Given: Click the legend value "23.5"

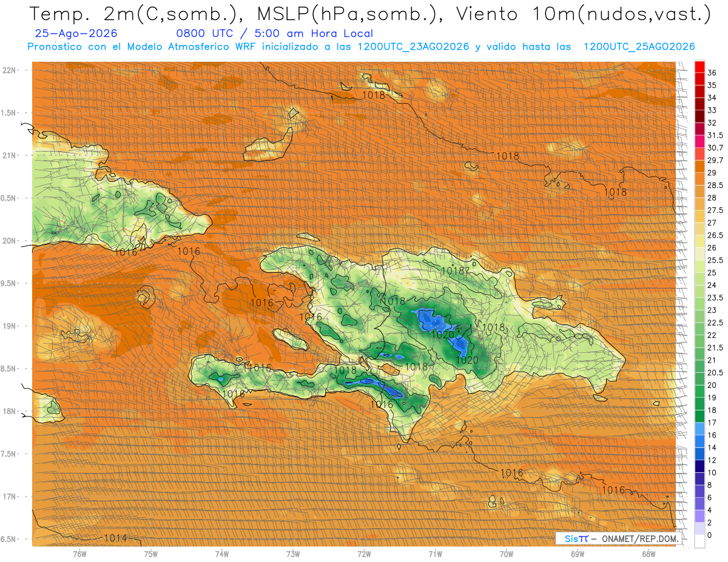Looking at the screenshot, I should point(715,298).
